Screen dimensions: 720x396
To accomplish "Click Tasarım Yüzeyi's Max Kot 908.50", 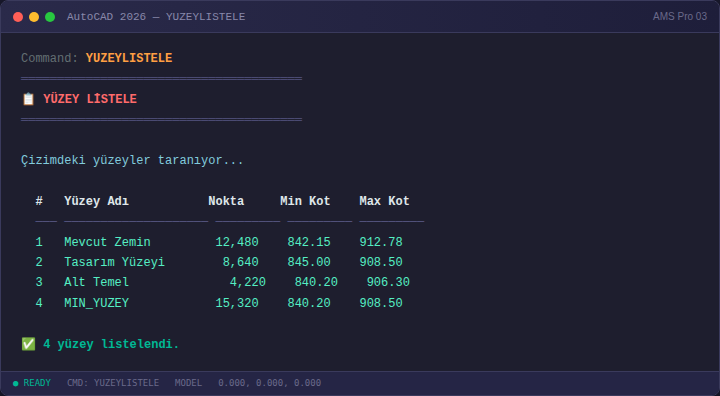I will pyautogui.click(x=381, y=262).
